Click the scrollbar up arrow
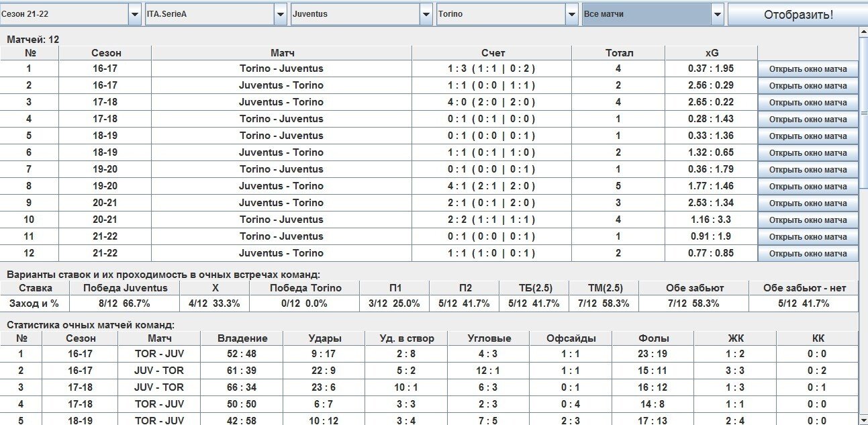 click(x=863, y=32)
